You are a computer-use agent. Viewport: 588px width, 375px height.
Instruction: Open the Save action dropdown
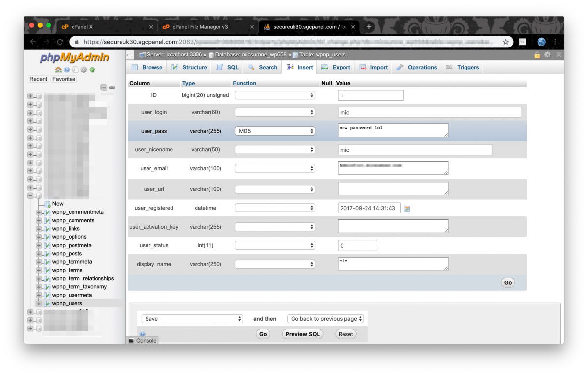pyautogui.click(x=192, y=319)
